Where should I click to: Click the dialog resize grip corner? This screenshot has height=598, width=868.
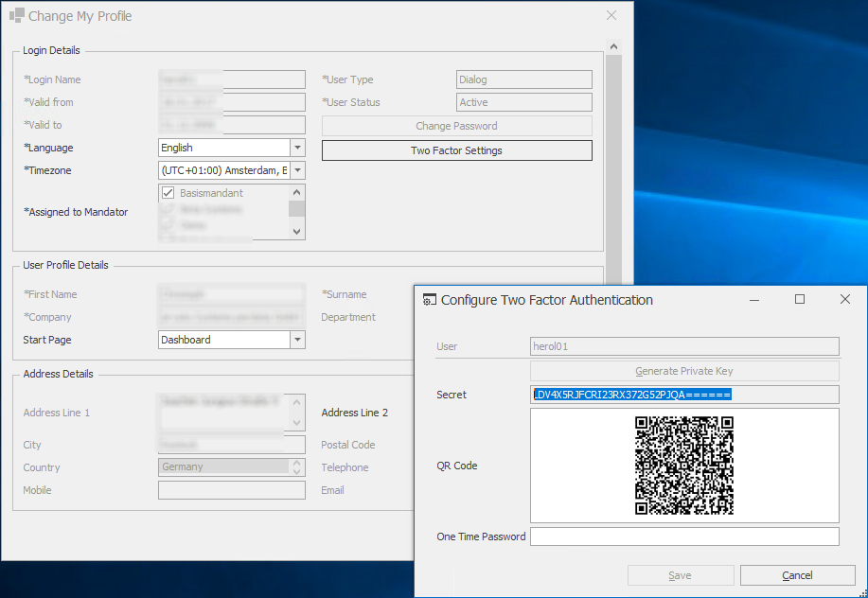(x=862, y=592)
